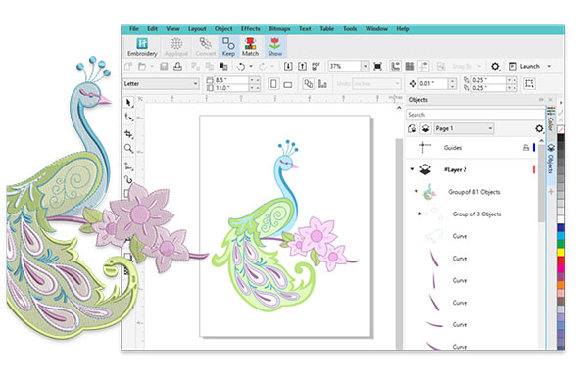The image size is (588, 380).
Task: Open the Page 1 dropdown in Objects
Action: (x=464, y=128)
